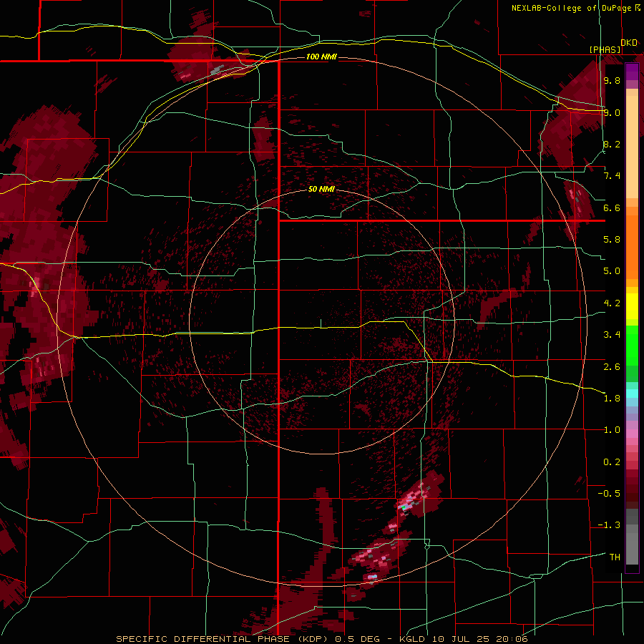Image resolution: width=644 pixels, height=644 pixels.
Task: Click the purple top segment of the color bar
Action: 632,72
